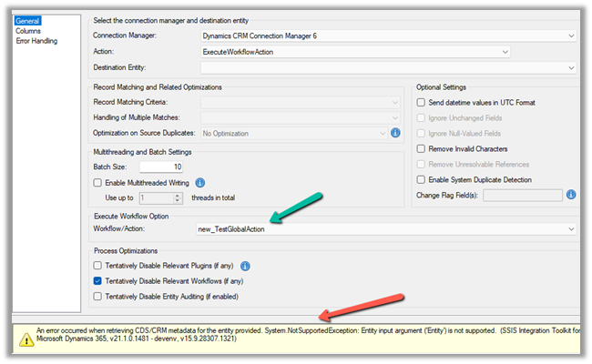Click info icon beside Tentatively Disable Relevant Plugins
This screenshot has width=592, height=364.
246,266
